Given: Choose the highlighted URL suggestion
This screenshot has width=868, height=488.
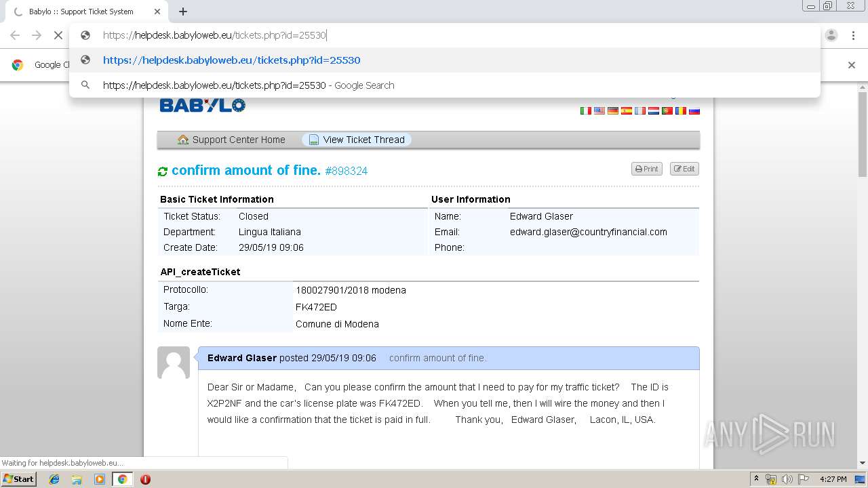Looking at the screenshot, I should click(444, 60).
